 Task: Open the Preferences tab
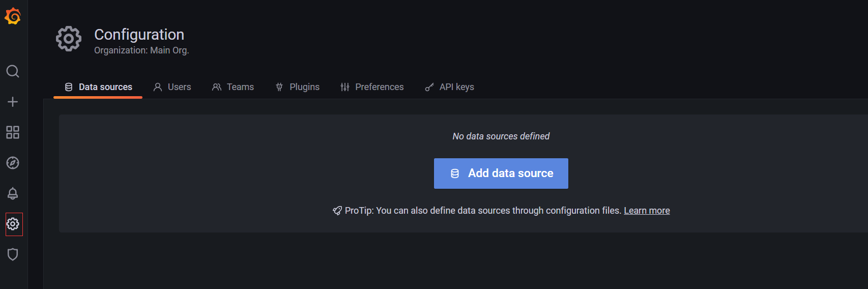point(372,87)
